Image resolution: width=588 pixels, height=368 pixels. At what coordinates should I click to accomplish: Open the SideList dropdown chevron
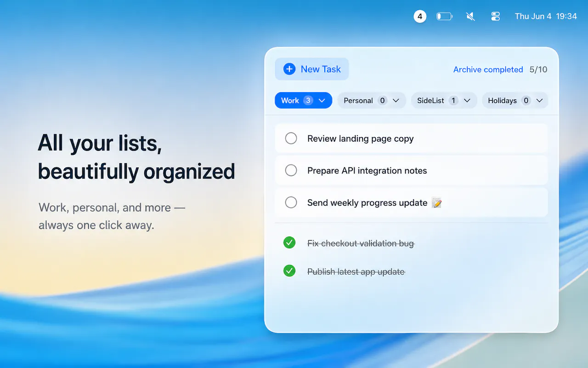tap(467, 100)
